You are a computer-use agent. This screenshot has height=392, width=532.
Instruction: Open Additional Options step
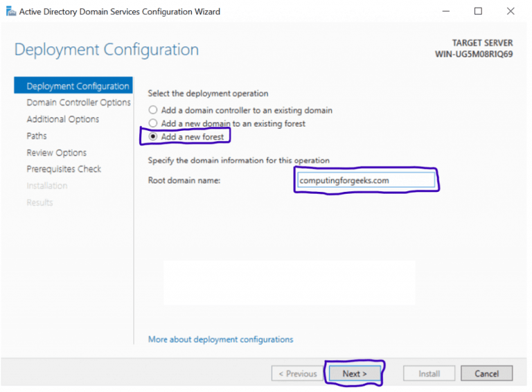click(x=63, y=119)
